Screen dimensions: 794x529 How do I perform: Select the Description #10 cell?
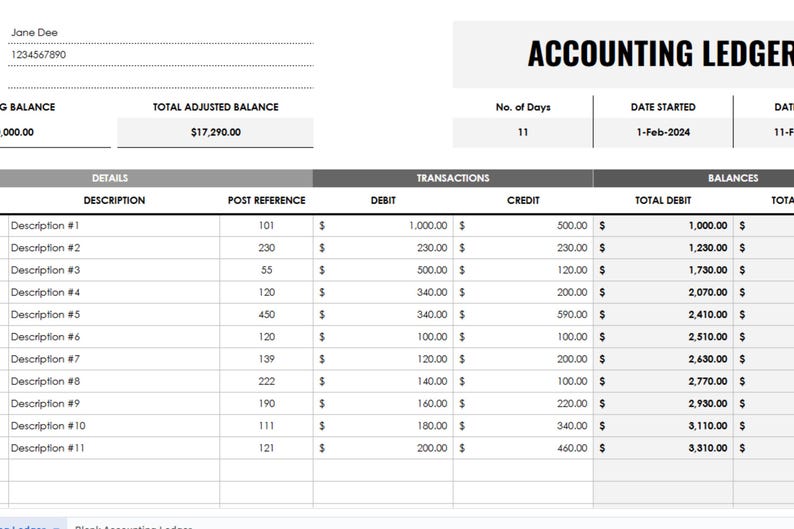pos(114,426)
